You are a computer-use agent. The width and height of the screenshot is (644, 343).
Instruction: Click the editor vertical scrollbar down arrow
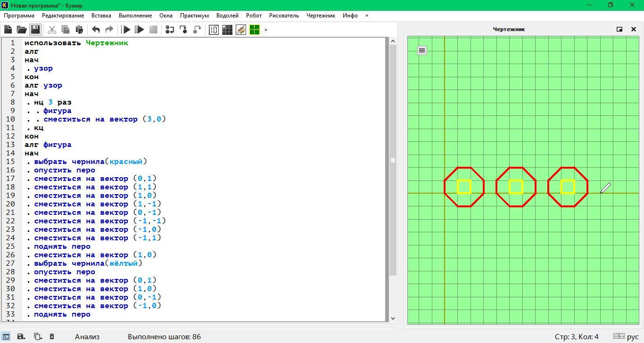[393, 318]
